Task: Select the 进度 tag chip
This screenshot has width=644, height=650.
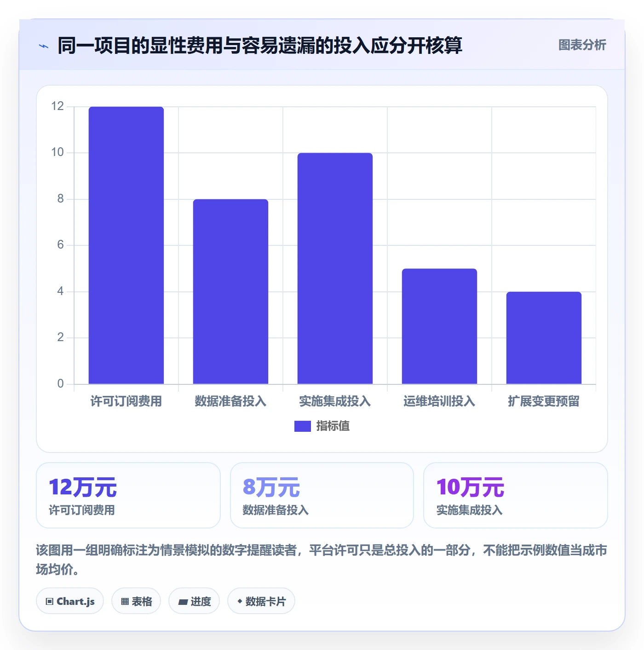Action: point(194,601)
